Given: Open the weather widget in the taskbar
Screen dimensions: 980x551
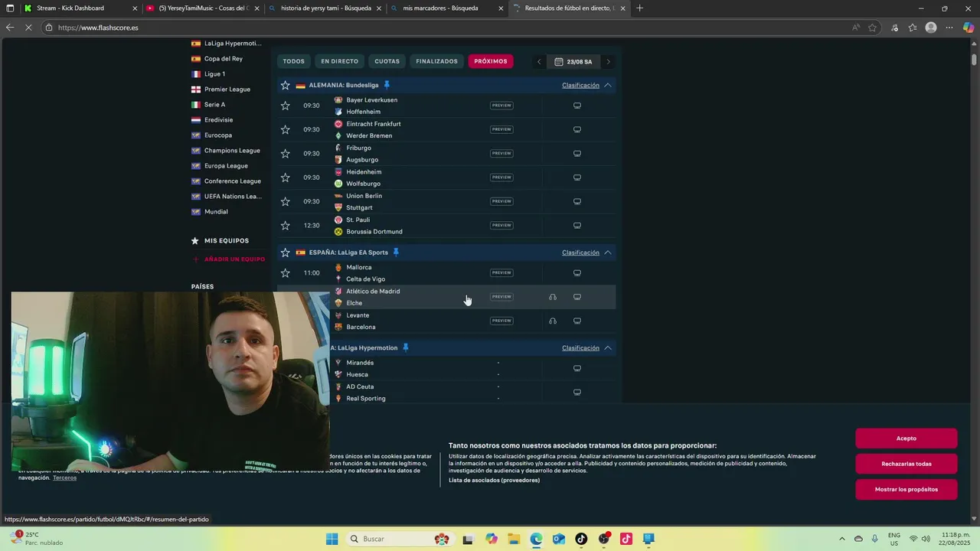Looking at the screenshot, I should click(38, 539).
